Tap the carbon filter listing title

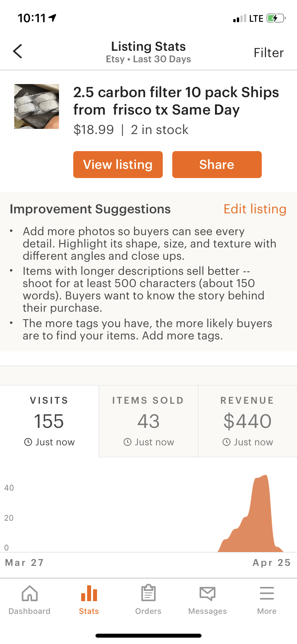[176, 101]
